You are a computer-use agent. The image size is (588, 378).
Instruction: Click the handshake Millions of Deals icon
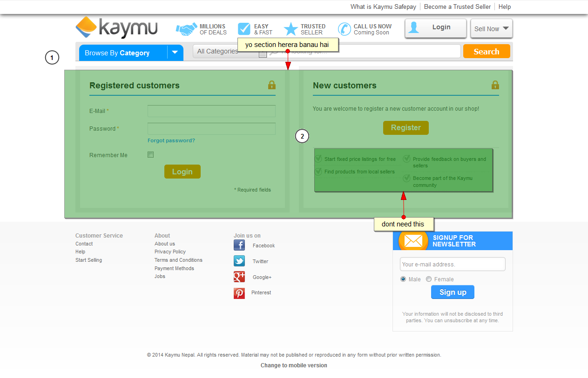coord(186,29)
